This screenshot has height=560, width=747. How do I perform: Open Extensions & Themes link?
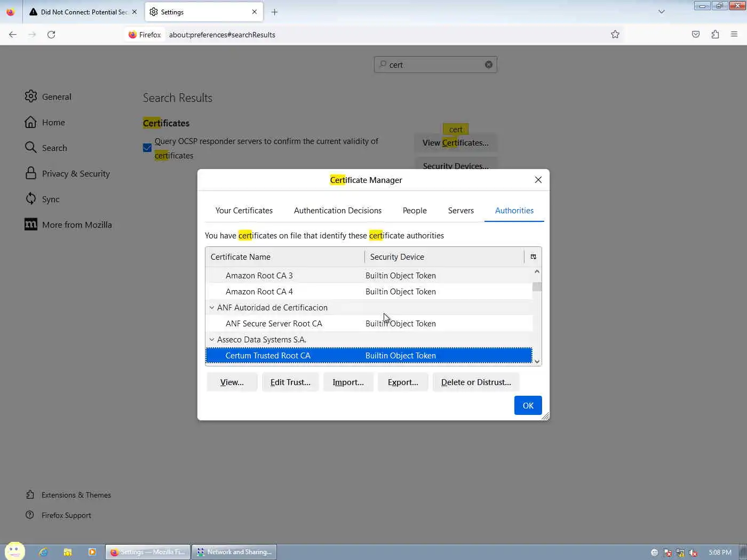point(68,495)
